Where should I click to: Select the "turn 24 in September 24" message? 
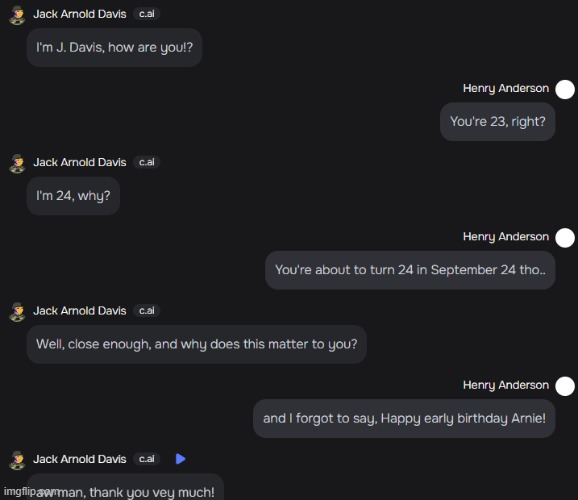tap(410, 270)
